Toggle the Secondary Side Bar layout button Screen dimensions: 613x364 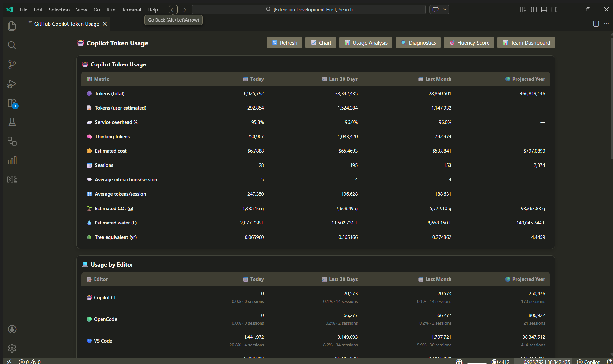(x=555, y=10)
